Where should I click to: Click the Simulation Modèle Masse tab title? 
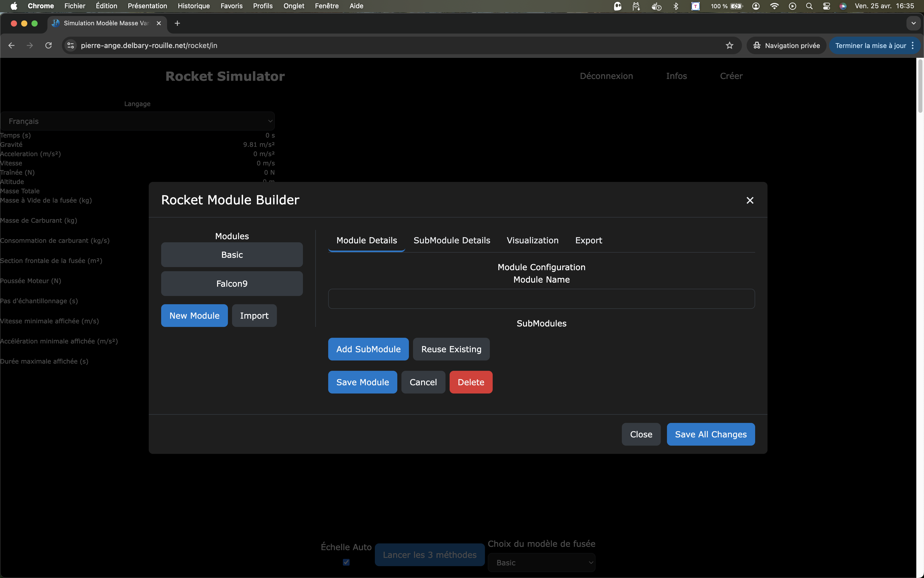106,23
